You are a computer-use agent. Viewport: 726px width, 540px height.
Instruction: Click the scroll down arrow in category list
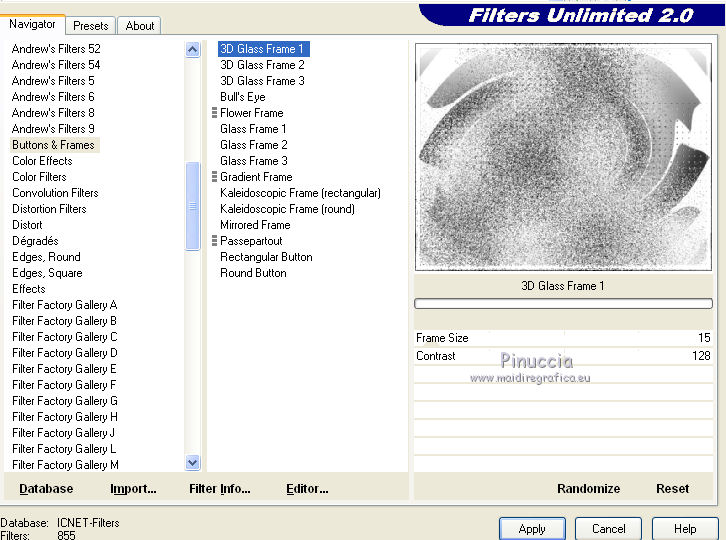tap(193, 462)
